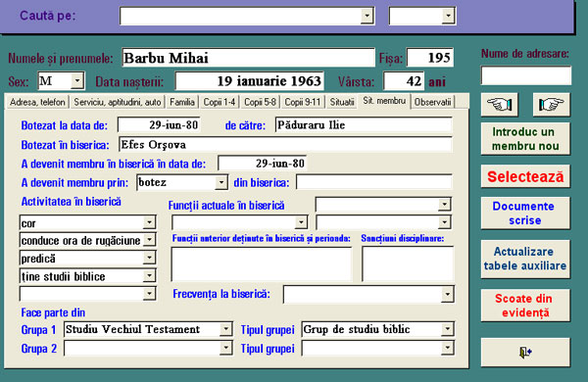The height and width of the screenshot is (382, 588).
Task: Click the exit door icon button
Action: point(525,352)
